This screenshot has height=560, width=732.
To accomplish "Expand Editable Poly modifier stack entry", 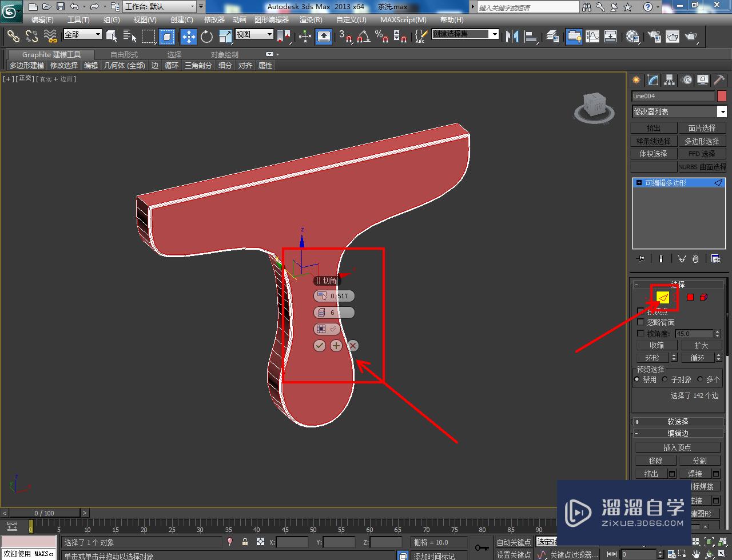I will [639, 183].
